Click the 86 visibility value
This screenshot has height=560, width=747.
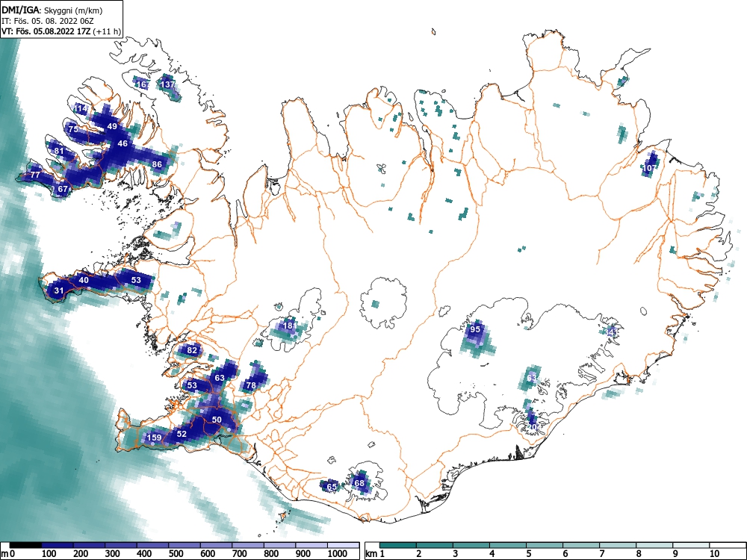(157, 164)
